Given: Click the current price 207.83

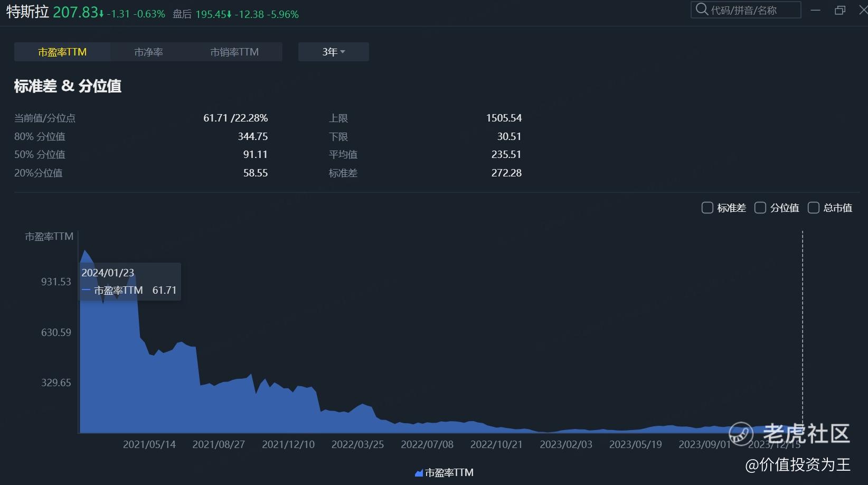Looking at the screenshot, I should pos(75,12).
